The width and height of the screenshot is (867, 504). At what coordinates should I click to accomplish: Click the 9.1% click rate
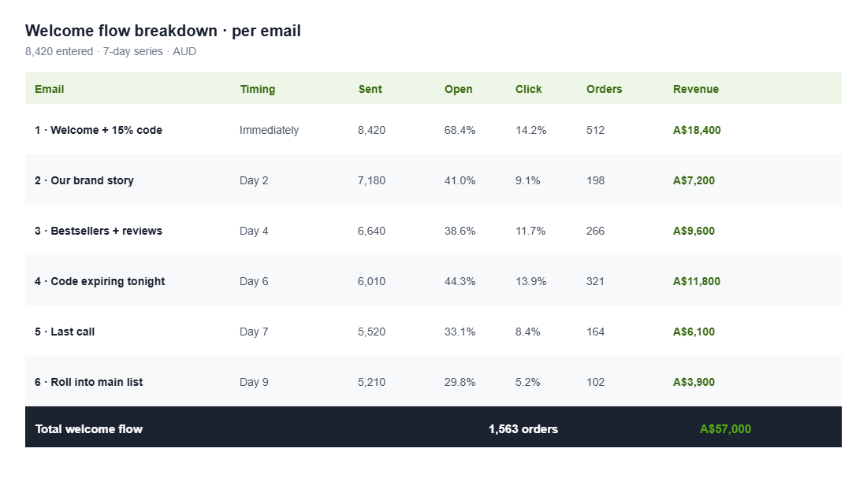pyautogui.click(x=528, y=180)
